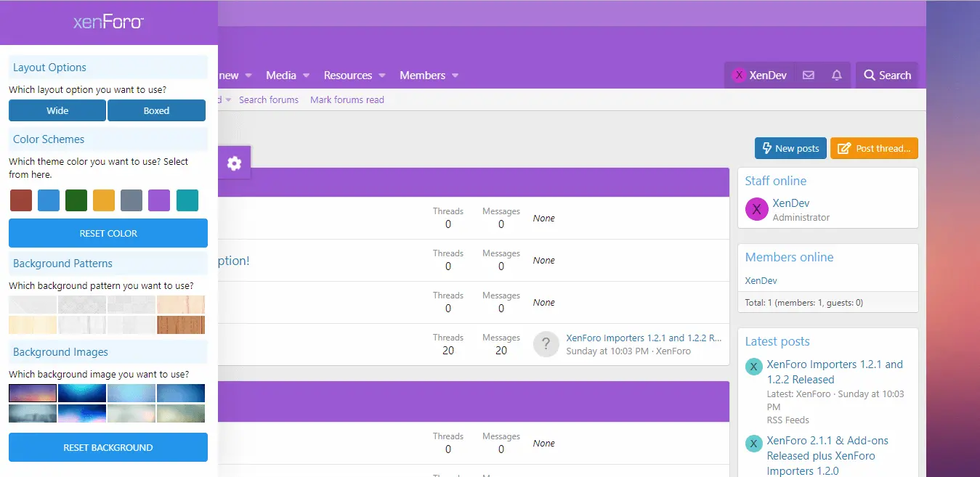
Task: Open the Resources navigation tab
Action: [348, 76]
